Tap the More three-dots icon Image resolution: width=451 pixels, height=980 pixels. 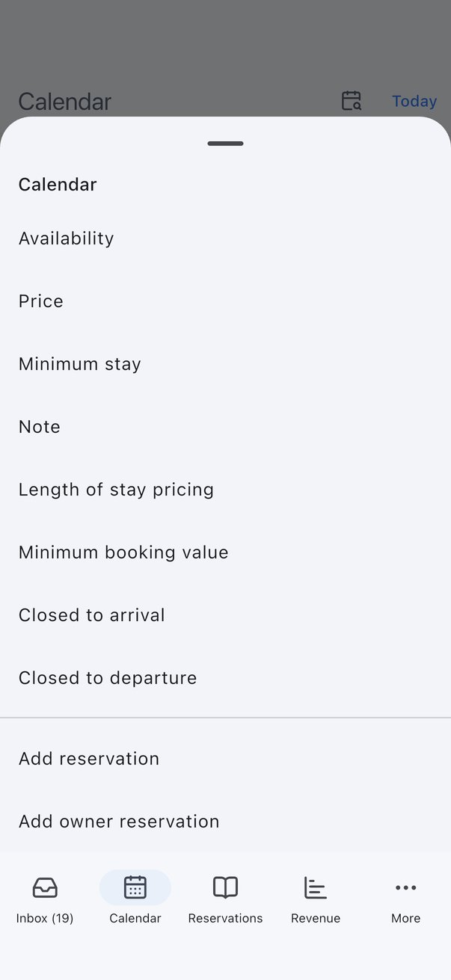(405, 887)
